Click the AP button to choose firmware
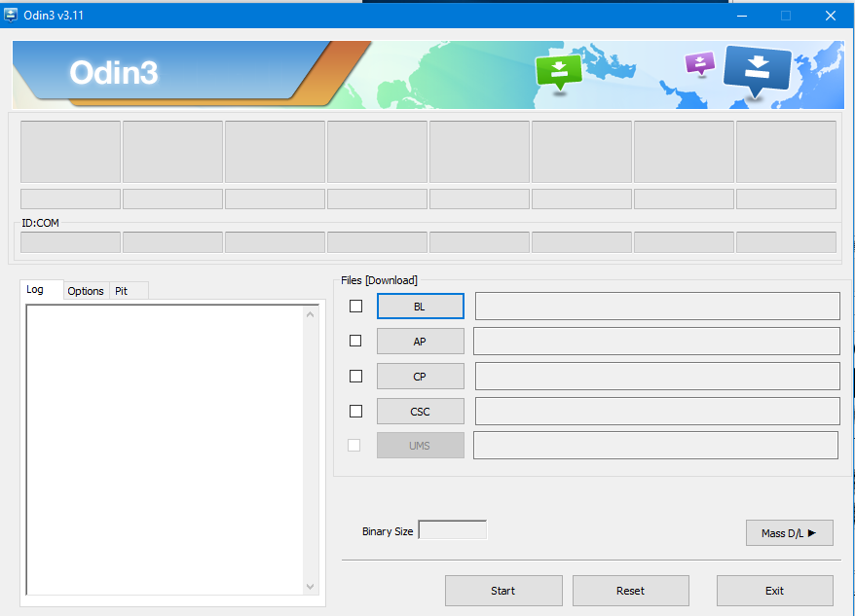 (x=420, y=341)
